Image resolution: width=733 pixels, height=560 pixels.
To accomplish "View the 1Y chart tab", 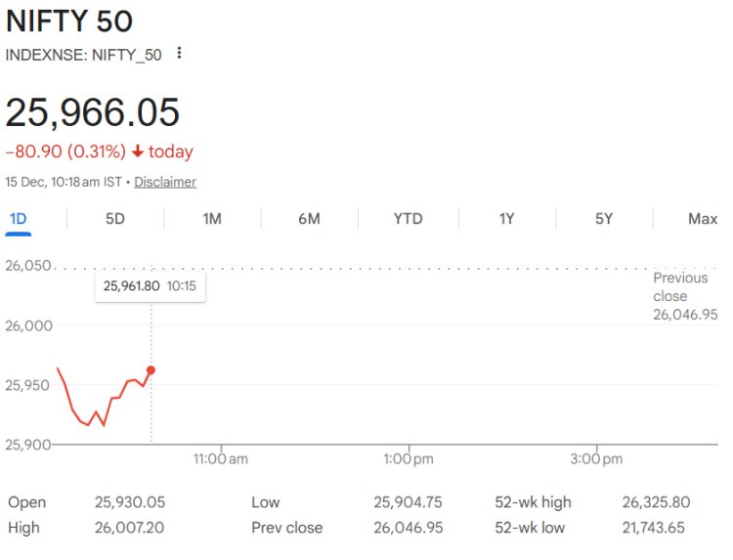I will [506, 219].
